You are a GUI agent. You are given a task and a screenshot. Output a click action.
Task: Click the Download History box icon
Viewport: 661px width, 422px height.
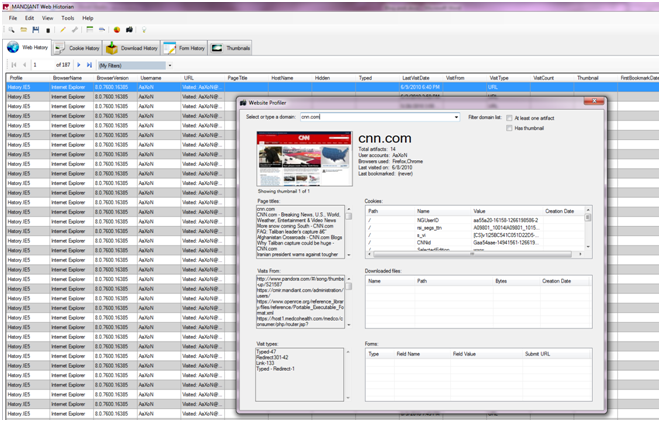(x=112, y=48)
